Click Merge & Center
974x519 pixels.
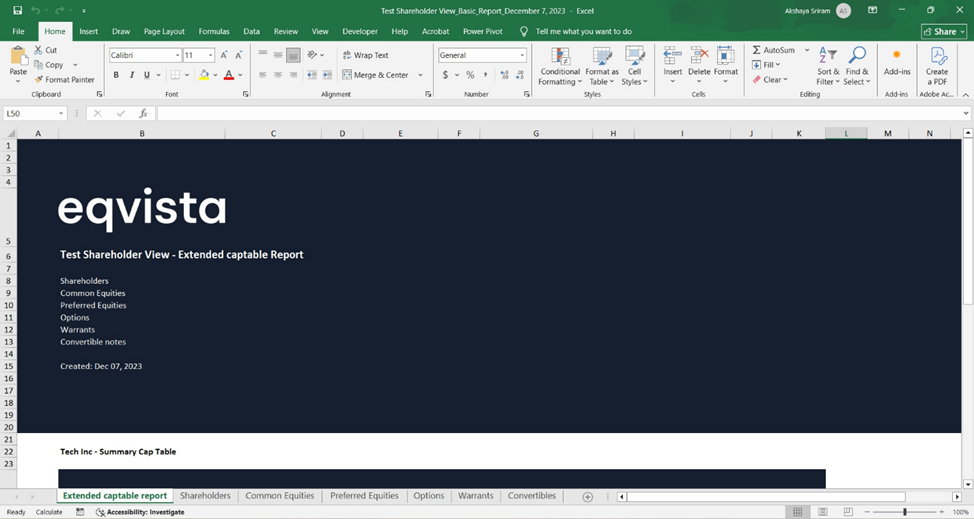click(375, 74)
